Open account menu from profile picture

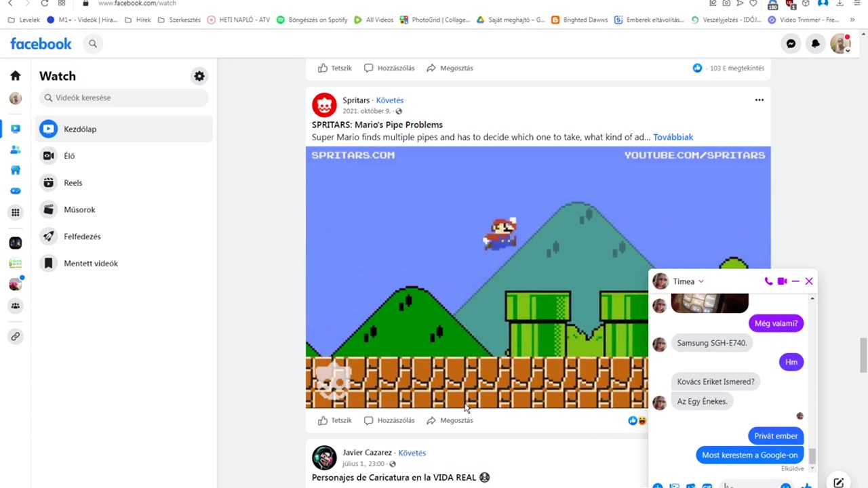pyautogui.click(x=840, y=44)
